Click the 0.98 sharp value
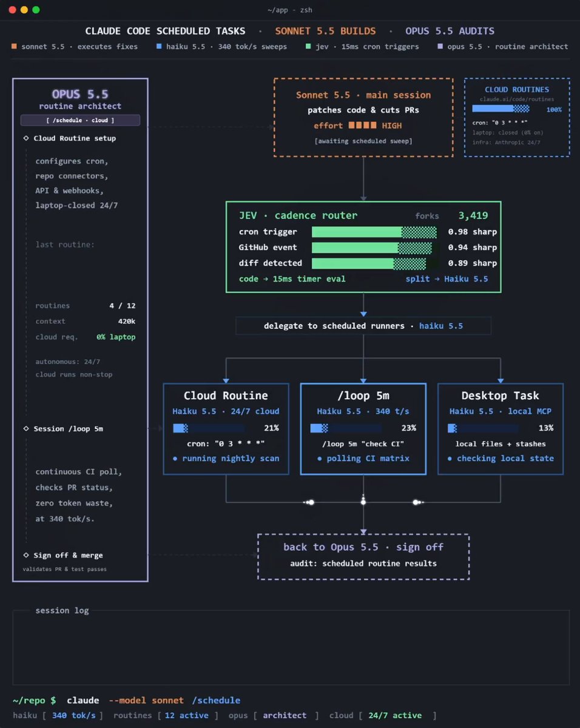Screen dimensions: 580x728 [473, 232]
